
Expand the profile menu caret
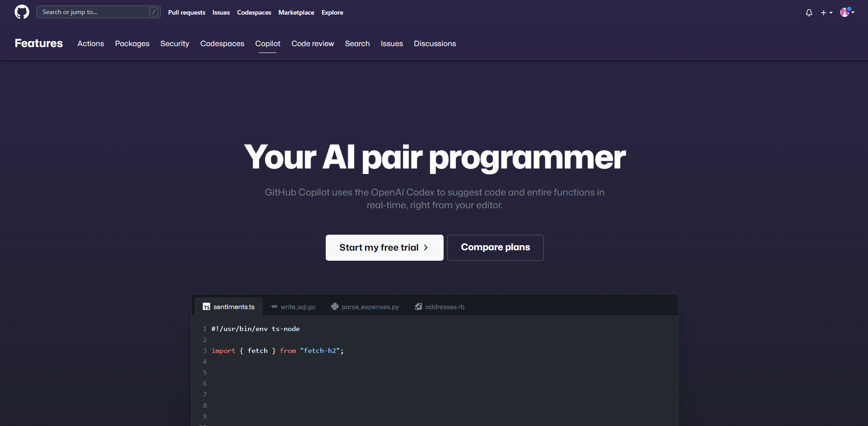click(852, 14)
